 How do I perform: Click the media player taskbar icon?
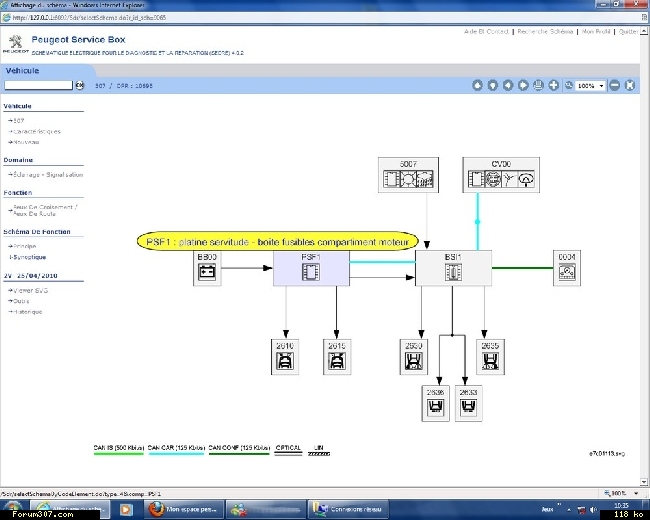pyautogui.click(x=126, y=509)
